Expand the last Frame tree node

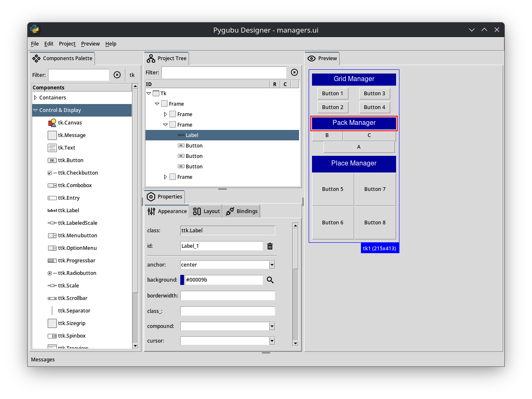point(165,177)
